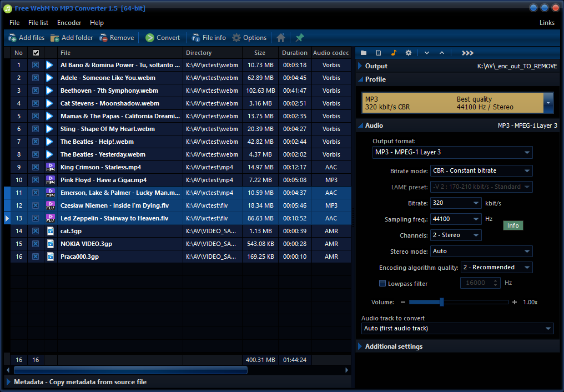This screenshot has height=392, width=564.
Task: Click the gear settings tab icon
Action: (x=408, y=53)
